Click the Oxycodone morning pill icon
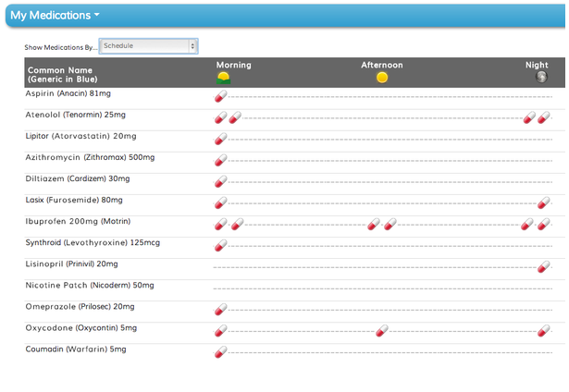The height and width of the screenshot is (392, 569). 220,331
